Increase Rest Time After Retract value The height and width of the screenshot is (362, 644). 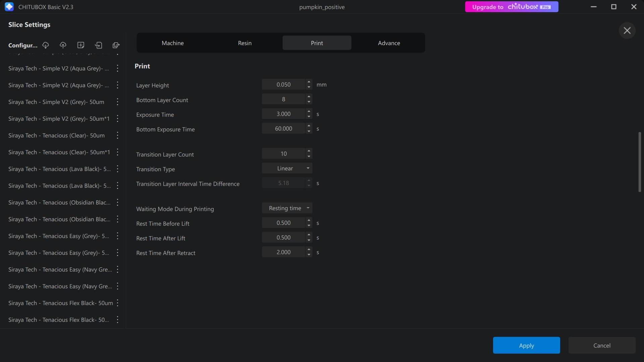[x=309, y=249]
